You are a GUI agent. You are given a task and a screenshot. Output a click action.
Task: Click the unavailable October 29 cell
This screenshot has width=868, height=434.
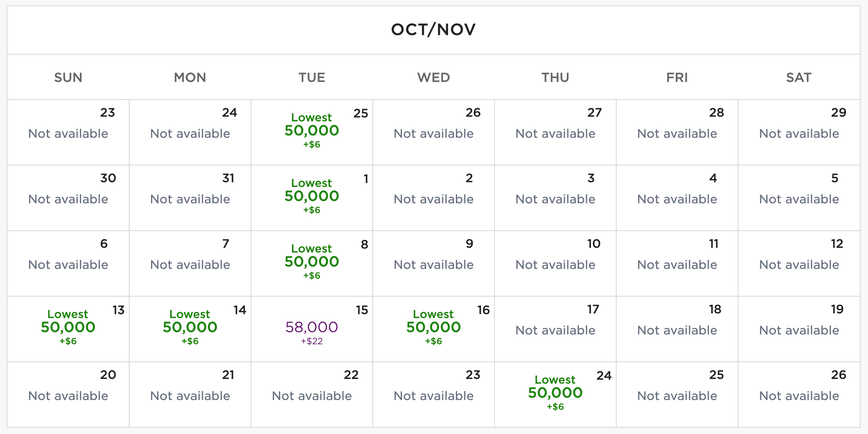pos(799,133)
